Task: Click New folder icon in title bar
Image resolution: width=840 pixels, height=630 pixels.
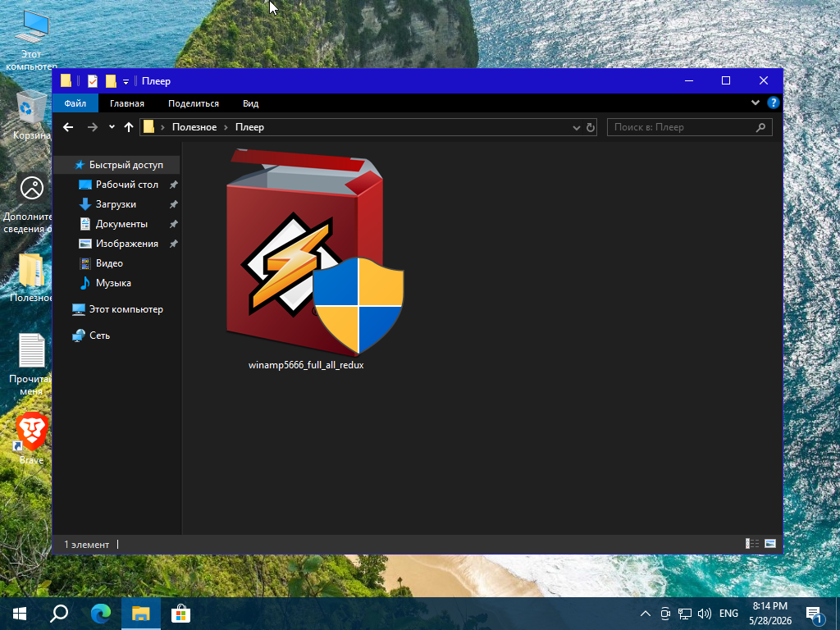Action: (111, 81)
